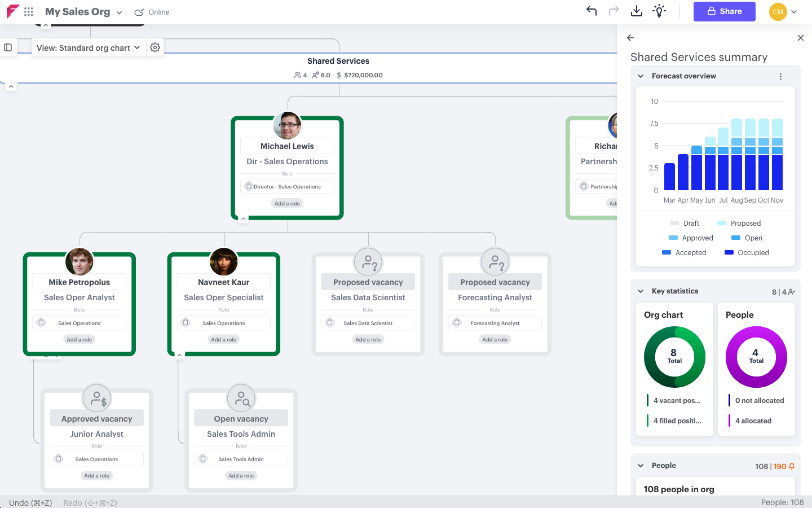This screenshot has width=812, height=508.
Task: Click the purple People donut chart
Action: coord(756,357)
